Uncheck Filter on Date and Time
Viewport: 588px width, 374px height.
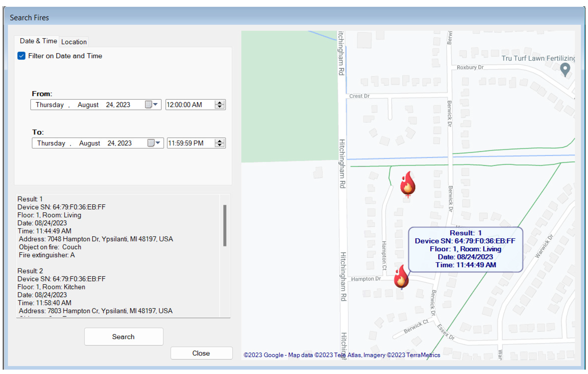click(x=21, y=56)
